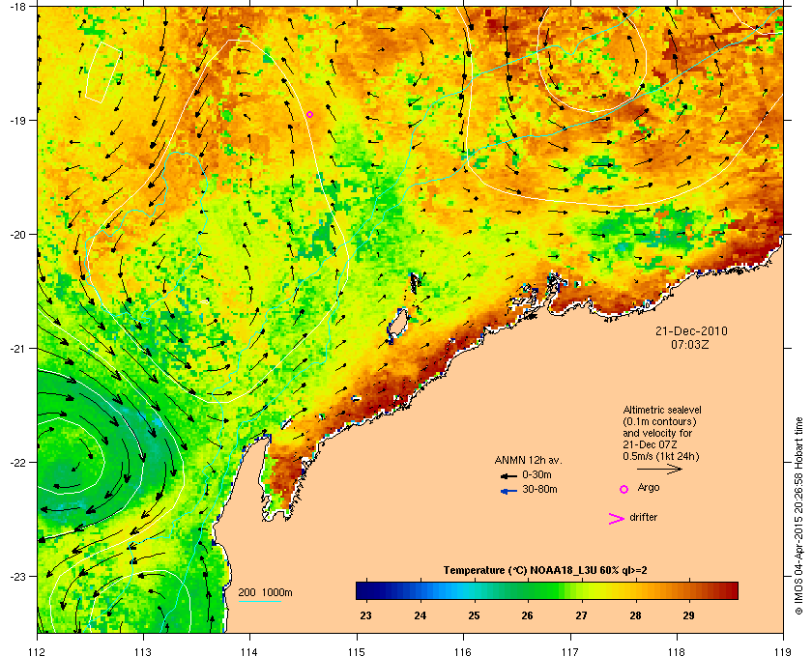This screenshot has width=812, height=657.
Task: Click the 'ANMN 12h av.' label
Action: 528,460
